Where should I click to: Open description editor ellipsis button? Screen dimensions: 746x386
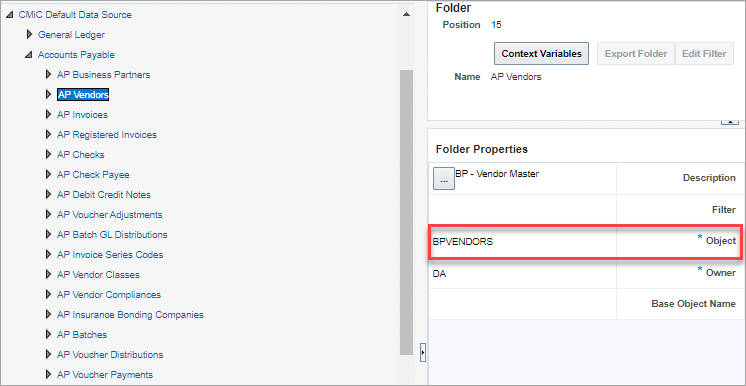[x=444, y=179]
